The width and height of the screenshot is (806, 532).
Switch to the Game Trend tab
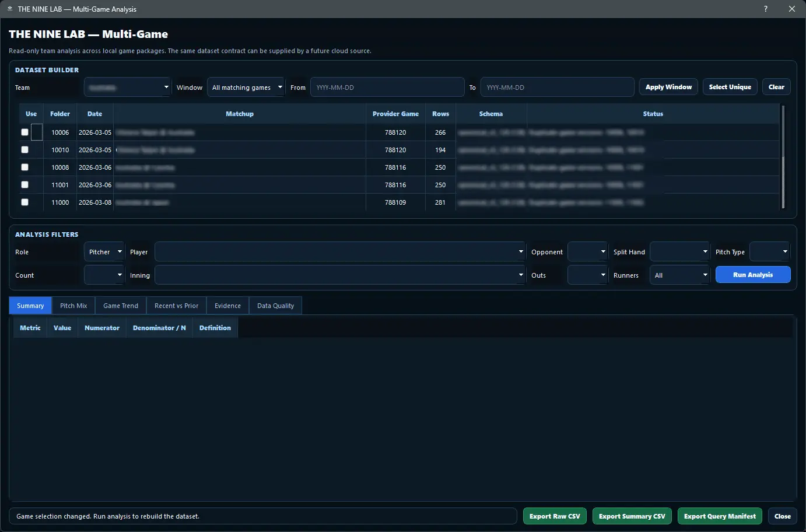tap(121, 306)
